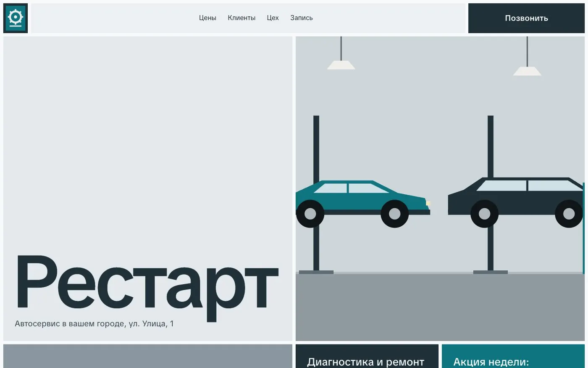Click the address text 'Автосервис в вашем городе'
The width and height of the screenshot is (588, 368).
click(70, 324)
